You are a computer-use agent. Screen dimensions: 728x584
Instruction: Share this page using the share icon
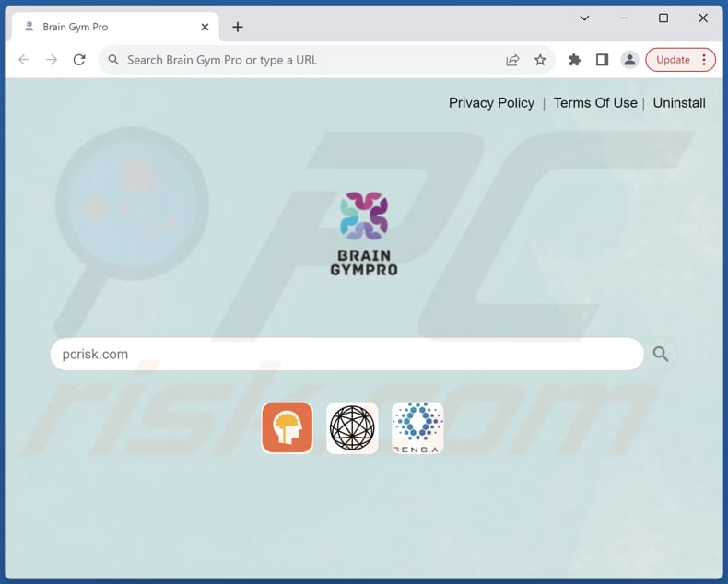512,61
